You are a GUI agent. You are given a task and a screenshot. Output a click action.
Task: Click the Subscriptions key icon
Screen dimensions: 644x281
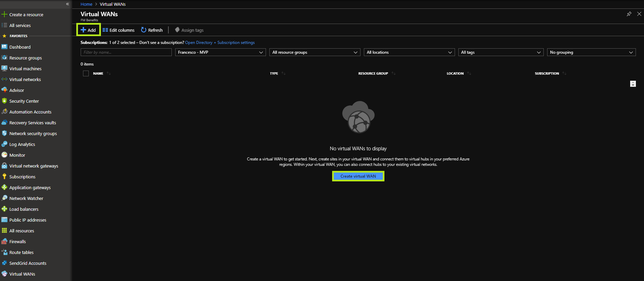coord(4,177)
